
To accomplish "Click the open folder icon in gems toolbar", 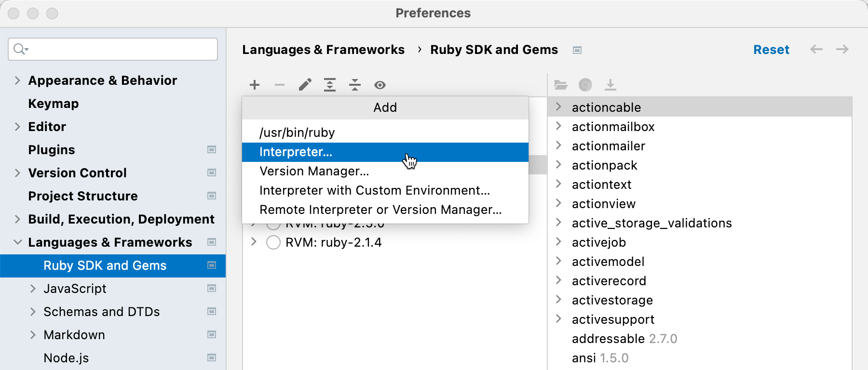I will (560, 85).
